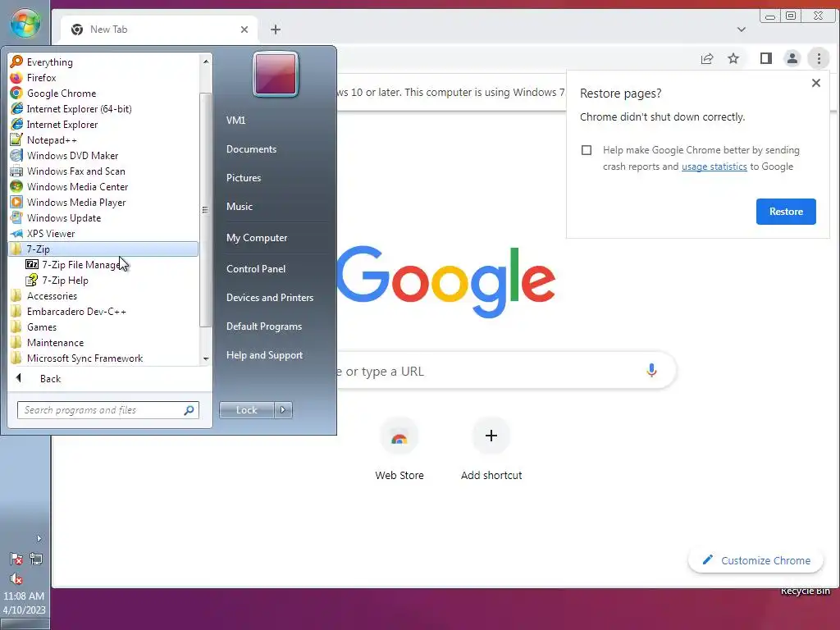Viewport: 840px width, 630px height.
Task: Open Devices and Printers
Action: 269,298
